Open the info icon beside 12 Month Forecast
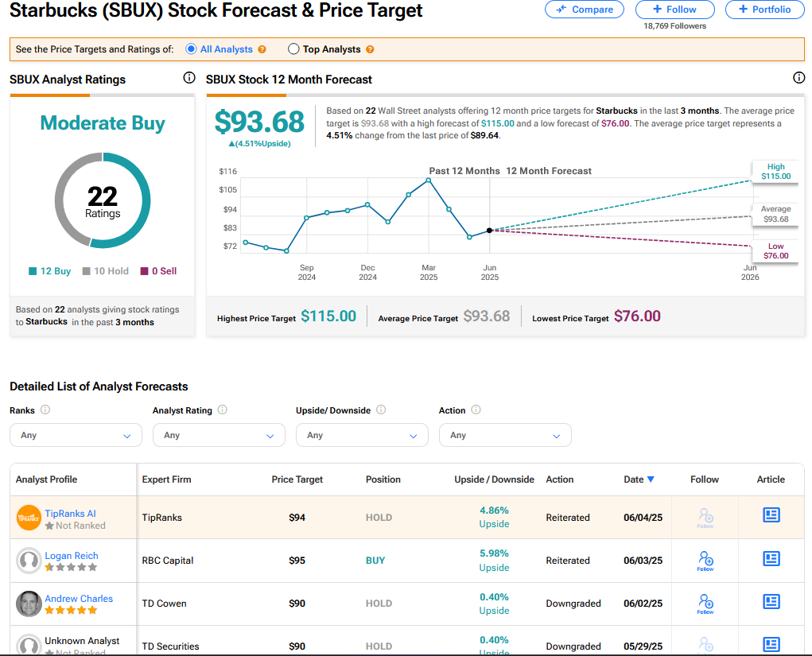Image resolution: width=812 pixels, height=656 pixels. [x=798, y=78]
